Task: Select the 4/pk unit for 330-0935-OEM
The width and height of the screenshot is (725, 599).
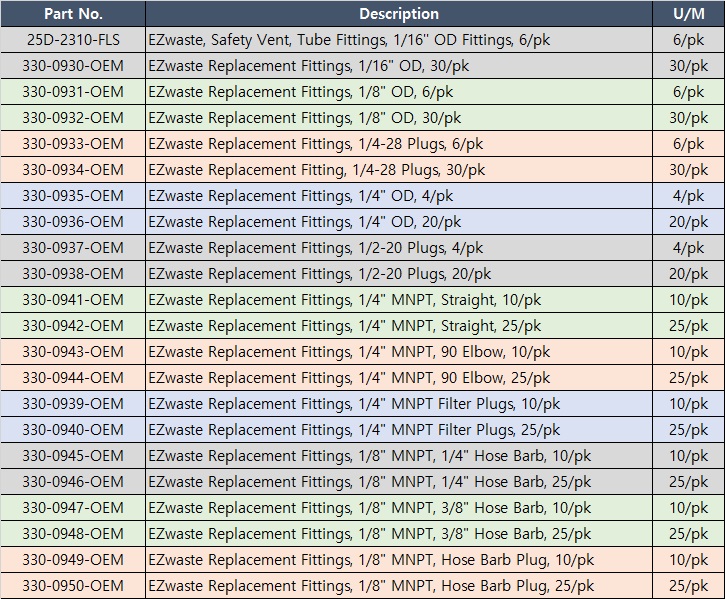Action: [x=688, y=196]
